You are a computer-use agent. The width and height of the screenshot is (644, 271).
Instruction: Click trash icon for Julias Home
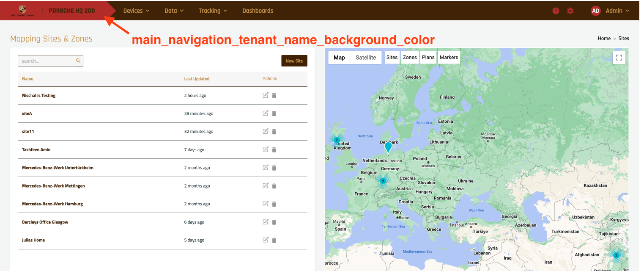274,240
